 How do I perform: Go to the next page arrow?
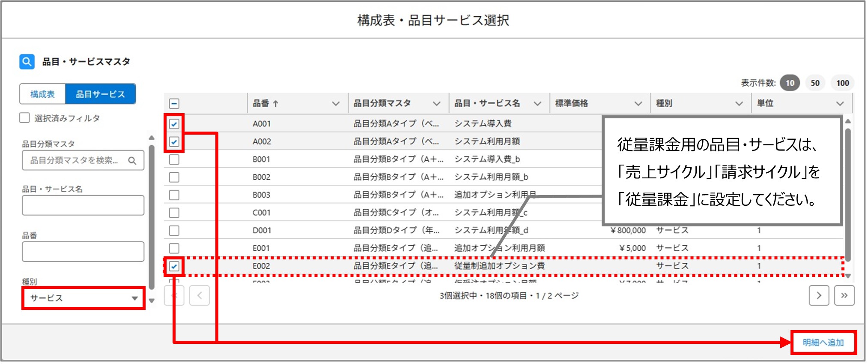(819, 295)
